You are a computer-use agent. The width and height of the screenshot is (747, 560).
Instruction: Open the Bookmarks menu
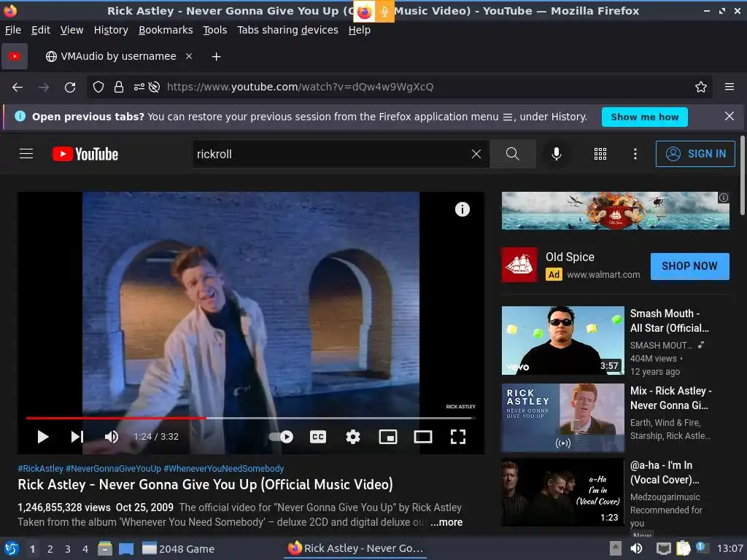pos(166,30)
